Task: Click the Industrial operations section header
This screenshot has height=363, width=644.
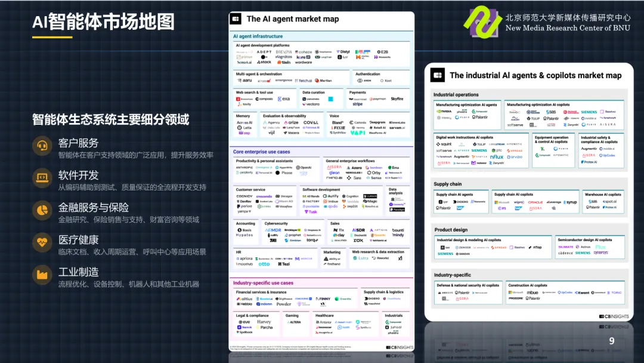Action: coord(456,94)
